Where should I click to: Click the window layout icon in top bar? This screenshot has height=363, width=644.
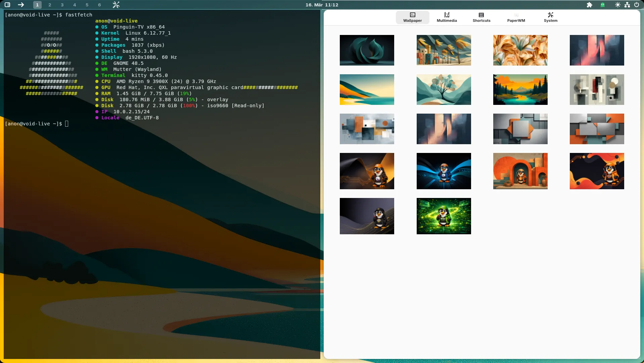[x=7, y=5]
